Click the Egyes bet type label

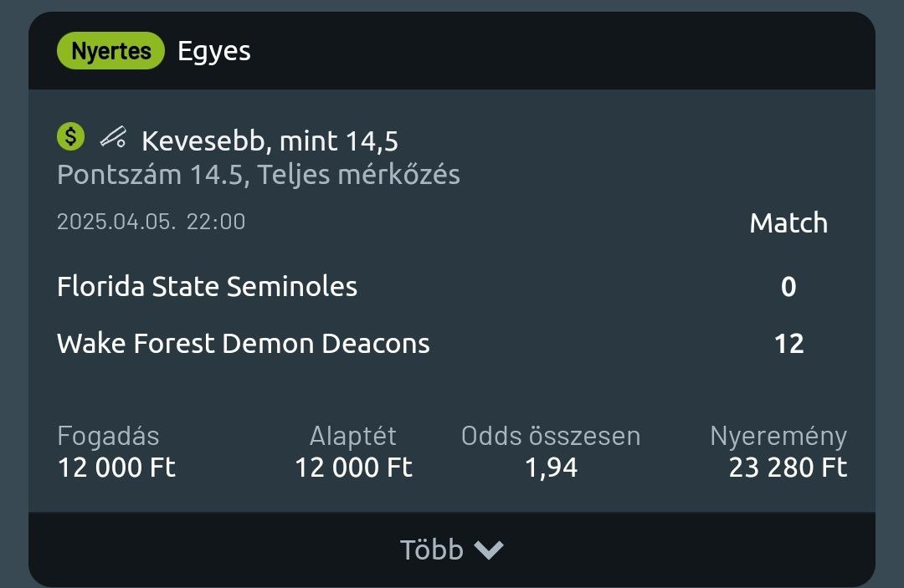214,51
